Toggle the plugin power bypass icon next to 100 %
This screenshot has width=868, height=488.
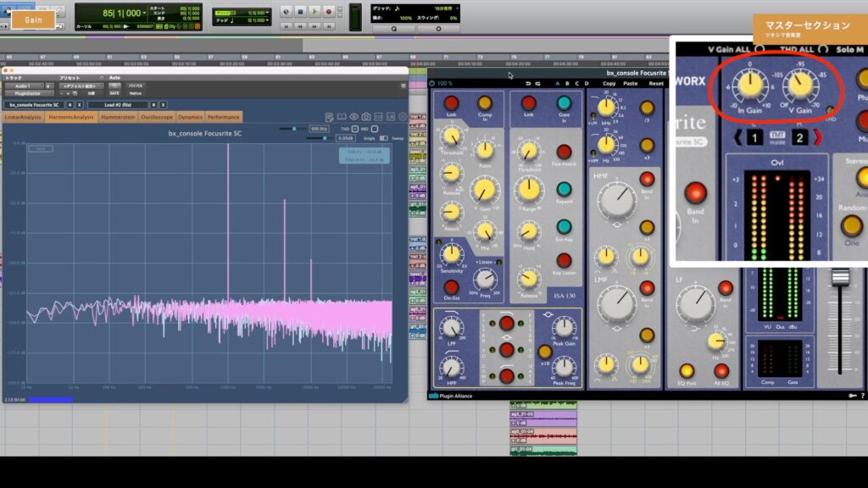[431, 84]
